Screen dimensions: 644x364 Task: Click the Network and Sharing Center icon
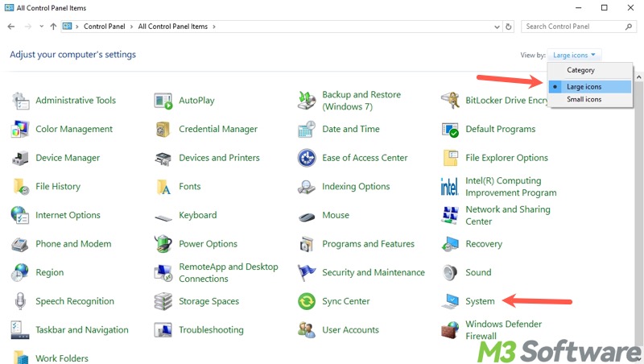[450, 215]
